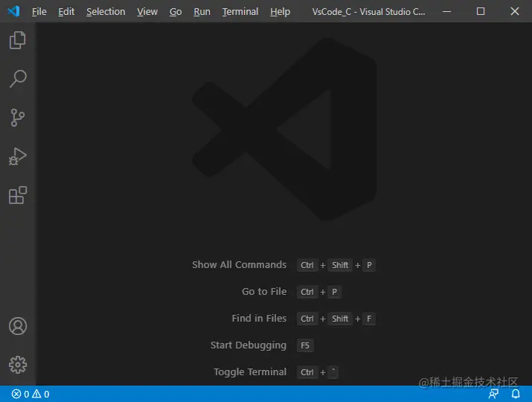Open the View menu
This screenshot has width=532, height=402.
coord(147,12)
